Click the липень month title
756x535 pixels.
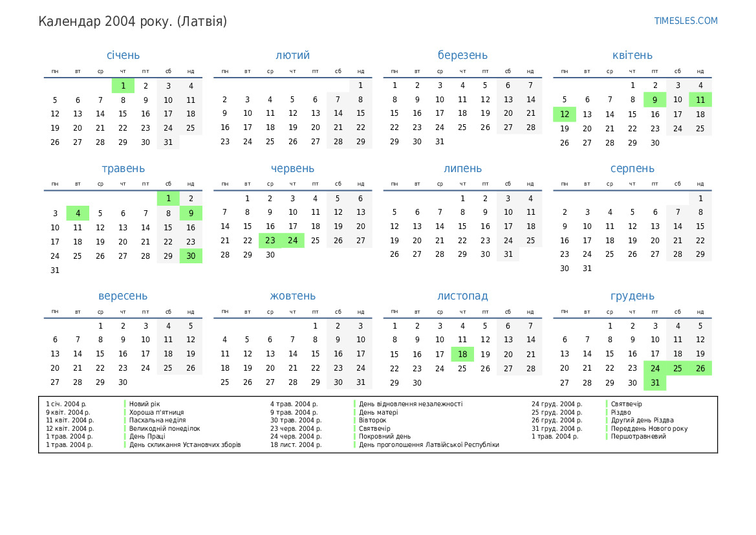[462, 169]
